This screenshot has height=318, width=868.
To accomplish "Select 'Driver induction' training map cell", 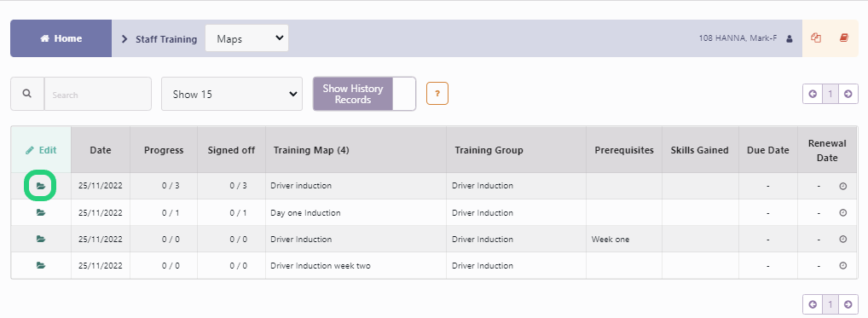I will [x=356, y=186].
